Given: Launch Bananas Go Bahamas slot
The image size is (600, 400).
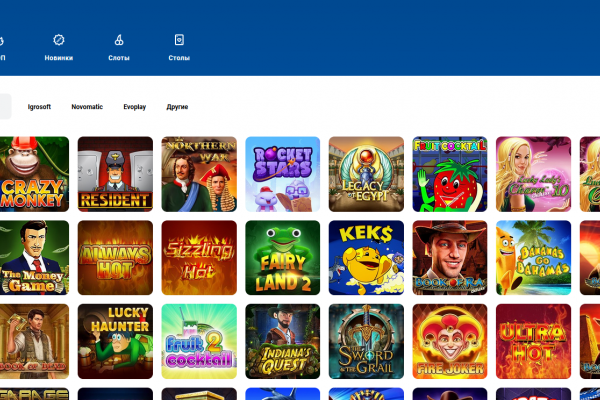Looking at the screenshot, I should point(533,258).
